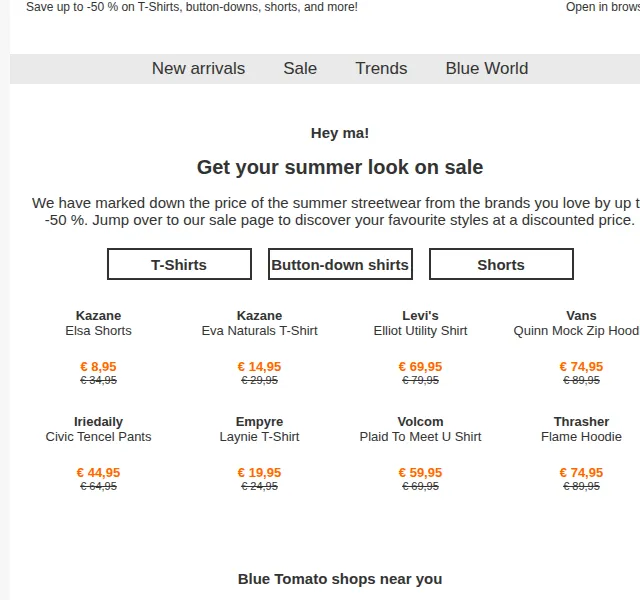This screenshot has width=640, height=600.
Task: Select the Levi's € 69,95 sale price
Action: [420, 367]
